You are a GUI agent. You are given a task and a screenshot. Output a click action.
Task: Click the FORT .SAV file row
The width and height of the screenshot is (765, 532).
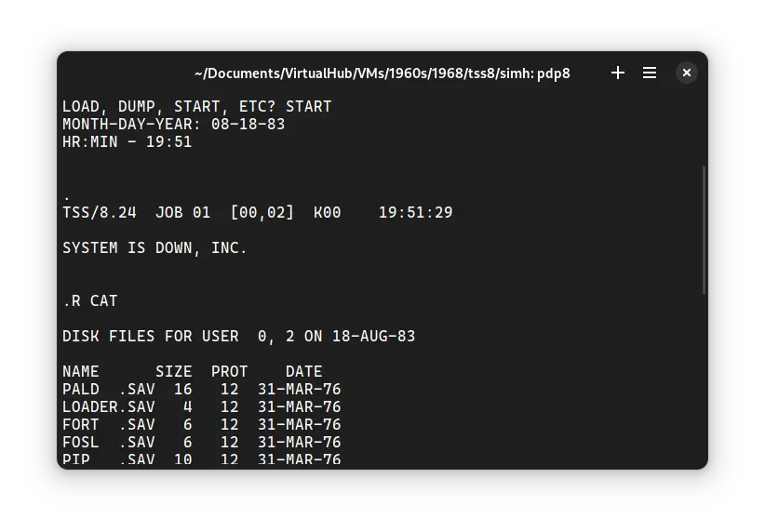201,424
